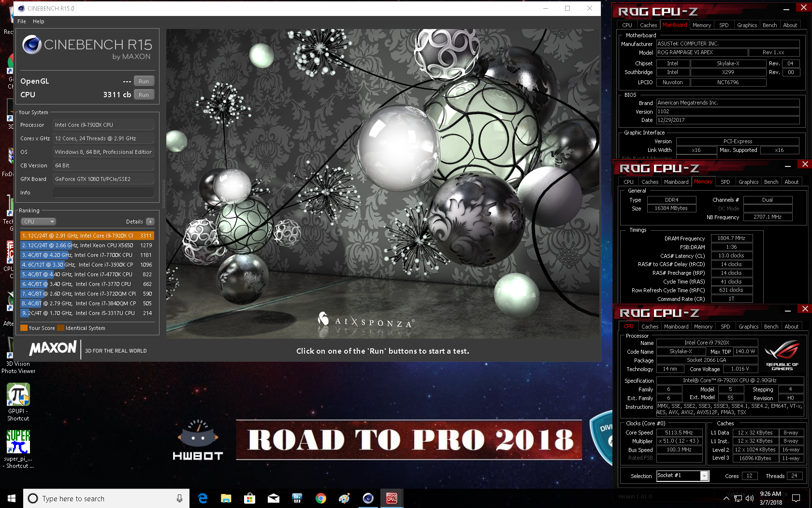The width and height of the screenshot is (812, 508).
Task: Click the Info input field
Action: coord(103,193)
